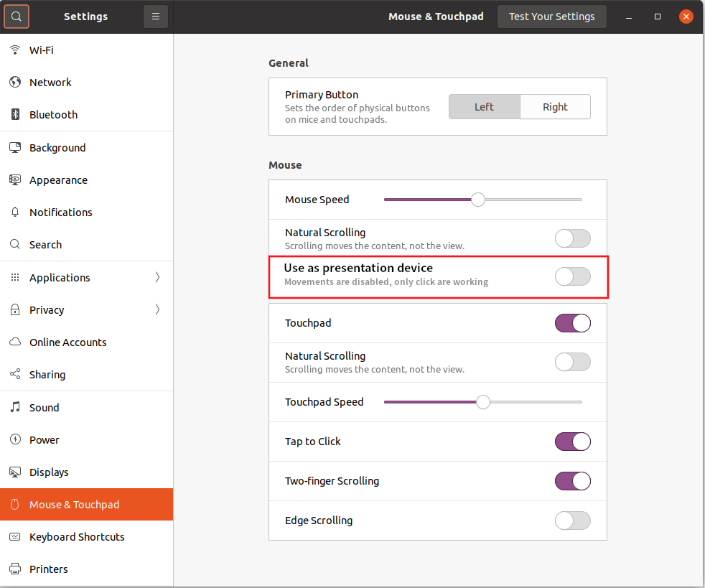Enable Natural Scrolling for the mouse
The image size is (705, 588).
(572, 238)
